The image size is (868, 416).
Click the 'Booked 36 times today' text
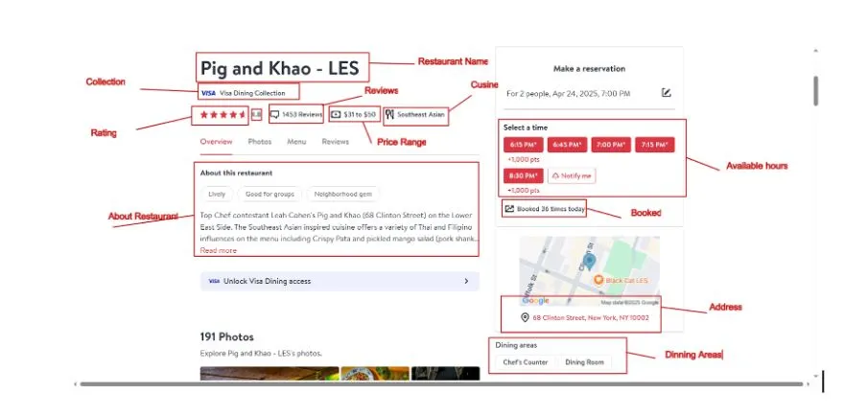click(x=551, y=209)
